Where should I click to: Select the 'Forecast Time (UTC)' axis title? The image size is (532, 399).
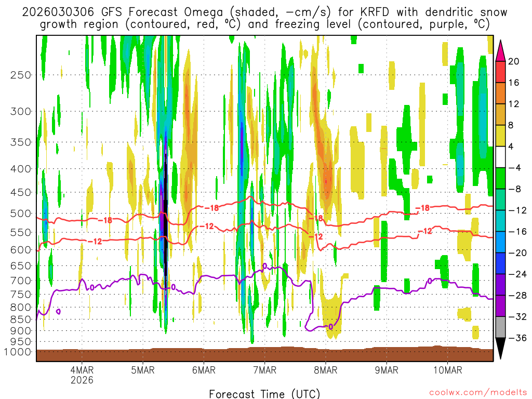point(264,394)
